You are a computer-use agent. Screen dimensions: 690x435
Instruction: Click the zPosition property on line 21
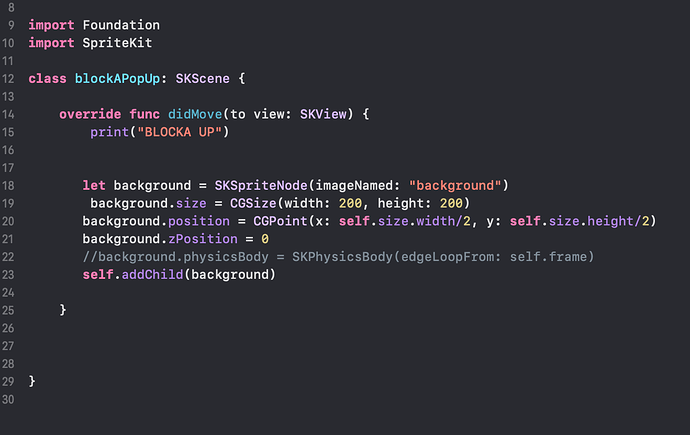[x=202, y=239]
